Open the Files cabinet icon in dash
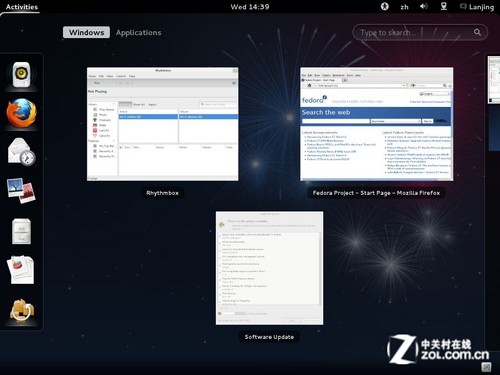Screen dimensions: 500x375 [21, 231]
